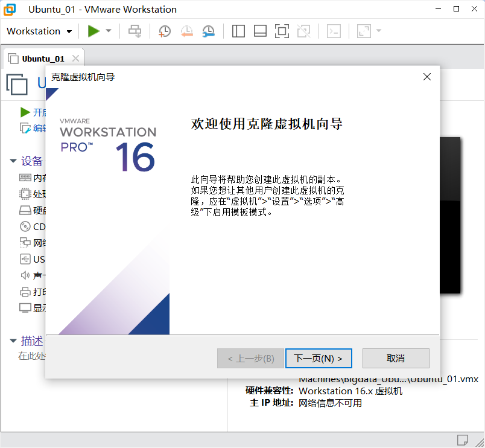Open the power options arrow next to the play button
The height and width of the screenshot is (448, 485).
[108, 31]
